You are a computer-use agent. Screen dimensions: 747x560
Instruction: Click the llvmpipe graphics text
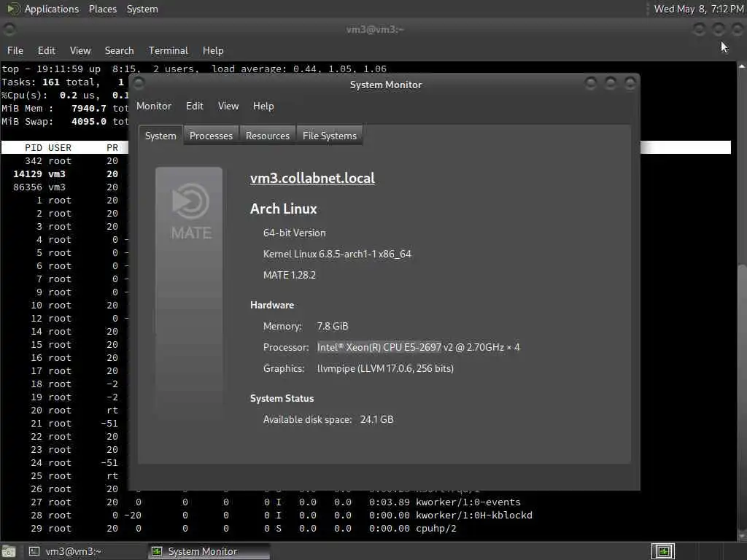pos(385,368)
